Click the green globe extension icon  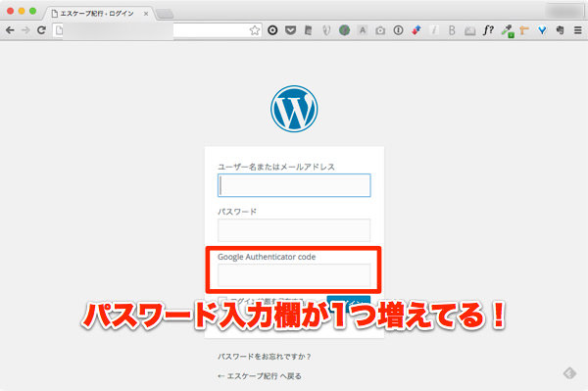[344, 30]
